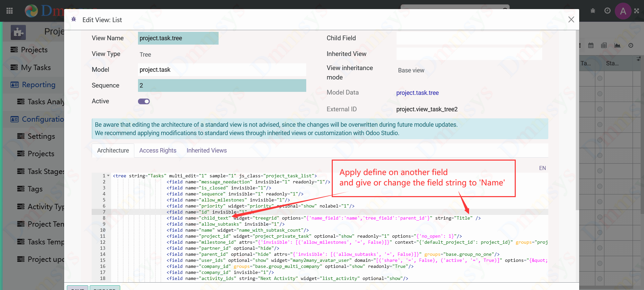
Task: Open Settings under Configuration
Action: tap(41, 136)
